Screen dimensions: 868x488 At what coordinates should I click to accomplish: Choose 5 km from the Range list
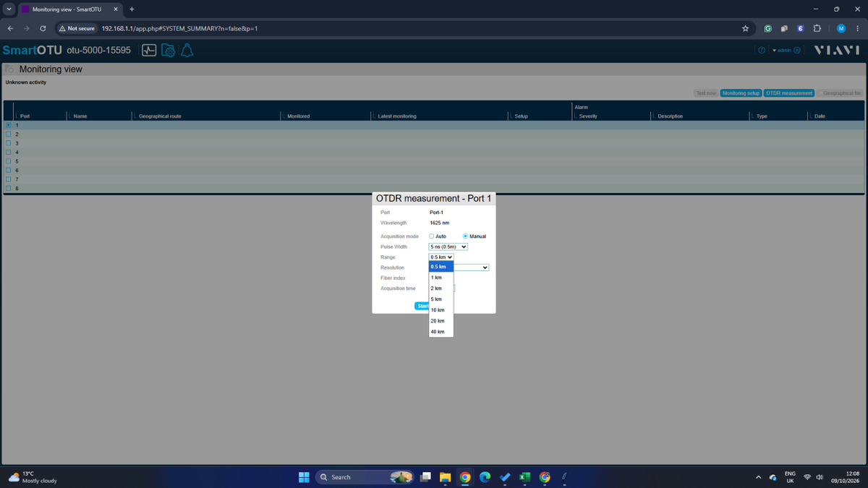[441, 299]
